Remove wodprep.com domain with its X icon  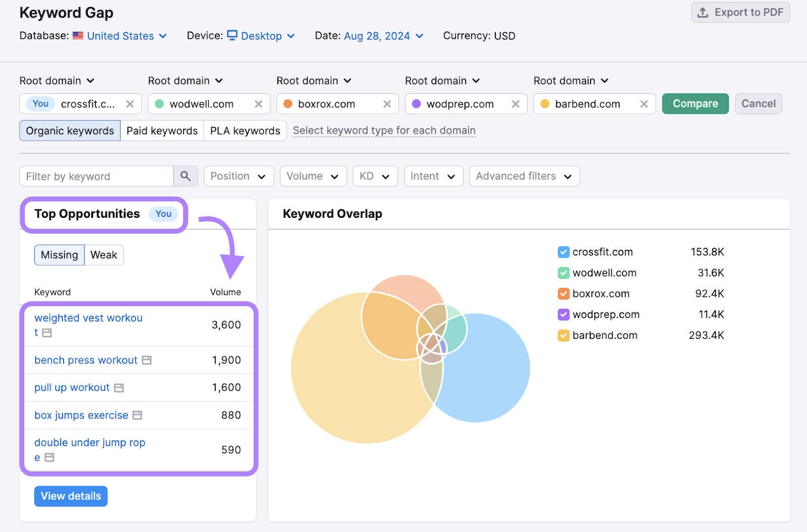[516, 104]
